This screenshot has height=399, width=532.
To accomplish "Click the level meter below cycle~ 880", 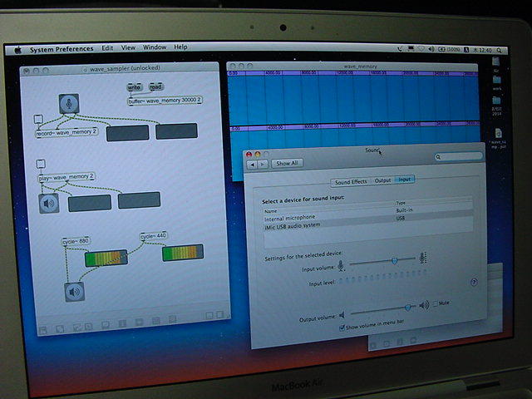I will (x=106, y=259).
